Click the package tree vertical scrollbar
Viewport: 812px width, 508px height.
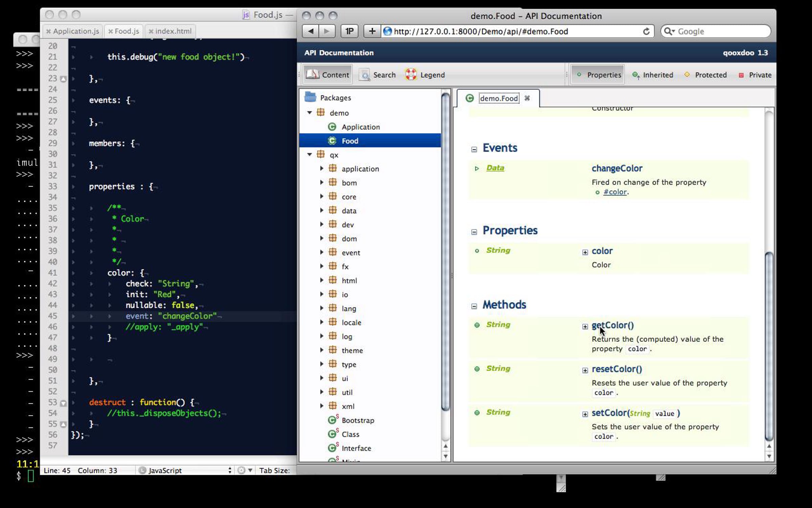[446, 251]
